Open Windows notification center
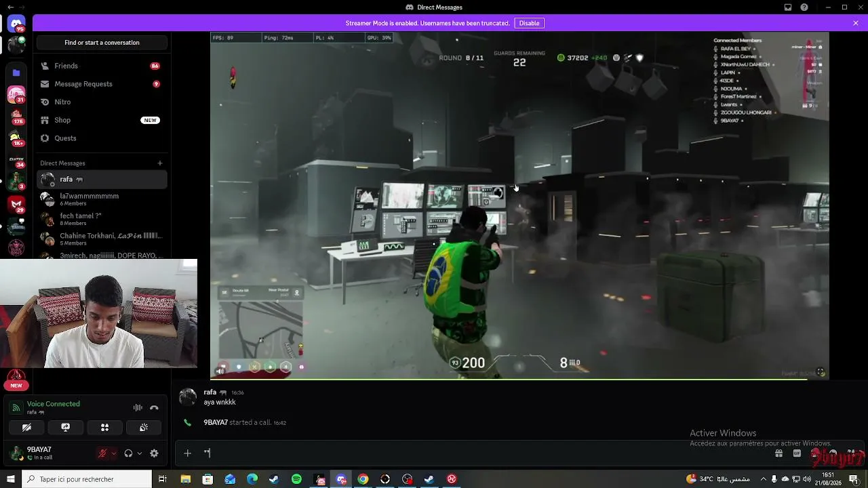Viewport: 868px width, 488px height. [x=853, y=479]
